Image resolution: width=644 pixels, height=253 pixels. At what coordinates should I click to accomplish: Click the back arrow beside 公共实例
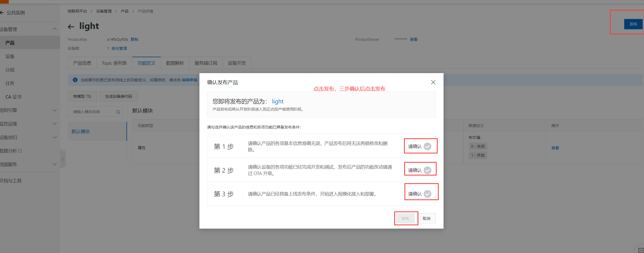click(x=2, y=12)
